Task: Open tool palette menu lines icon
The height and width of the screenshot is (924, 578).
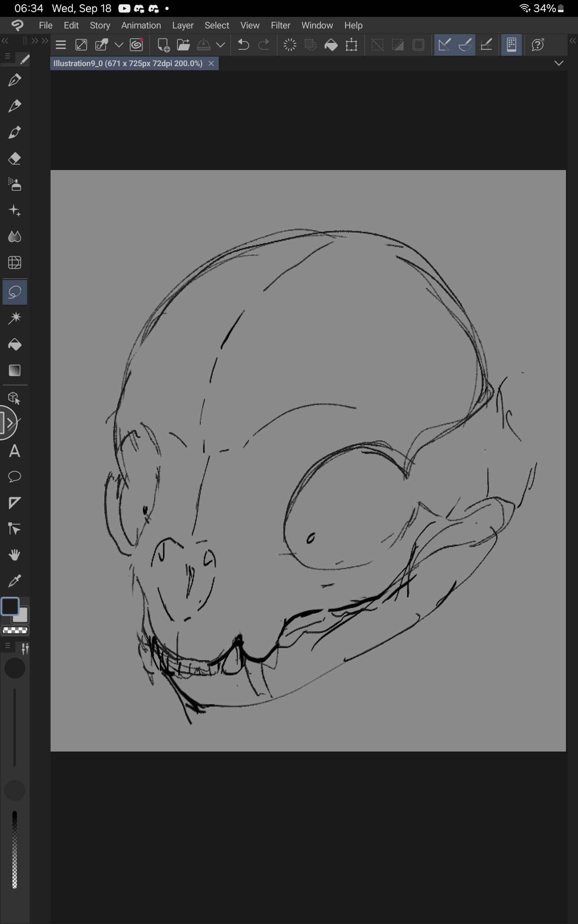Action: click(7, 56)
